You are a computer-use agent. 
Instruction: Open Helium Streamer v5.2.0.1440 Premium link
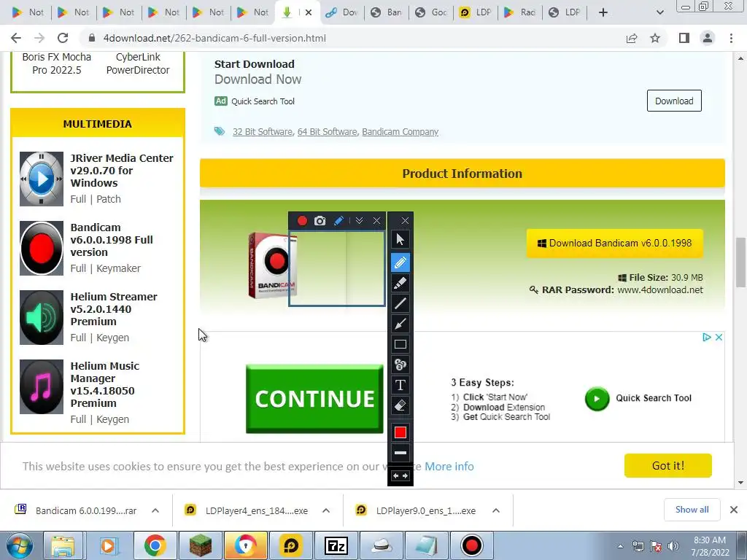click(114, 309)
